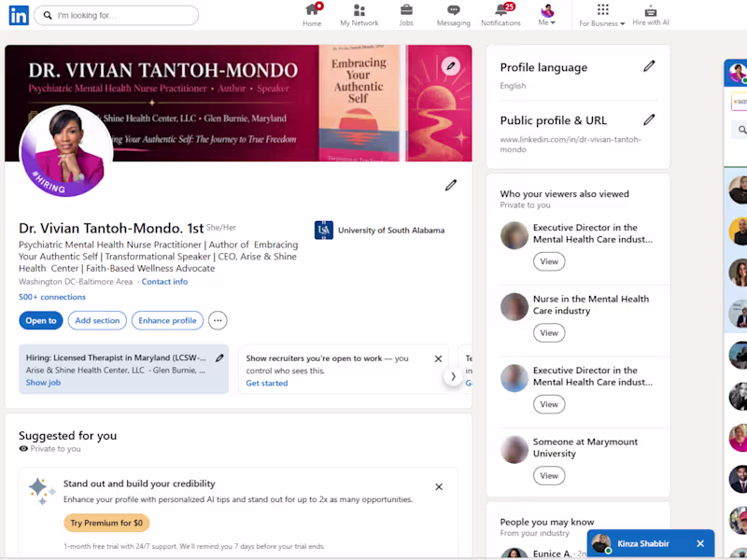This screenshot has width=747, height=560.
Task: Select the Washington DC-Baltimore Area text
Action: [x=76, y=282]
